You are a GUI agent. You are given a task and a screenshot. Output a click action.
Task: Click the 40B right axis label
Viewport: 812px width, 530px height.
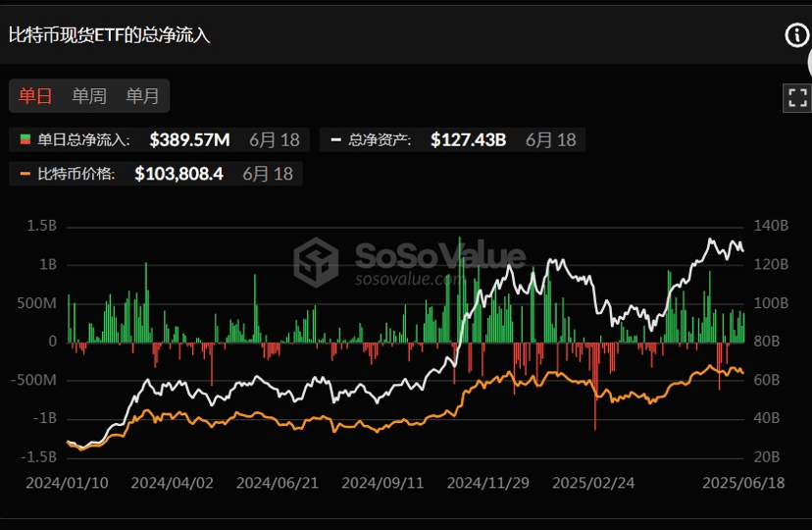pyautogui.click(x=767, y=418)
